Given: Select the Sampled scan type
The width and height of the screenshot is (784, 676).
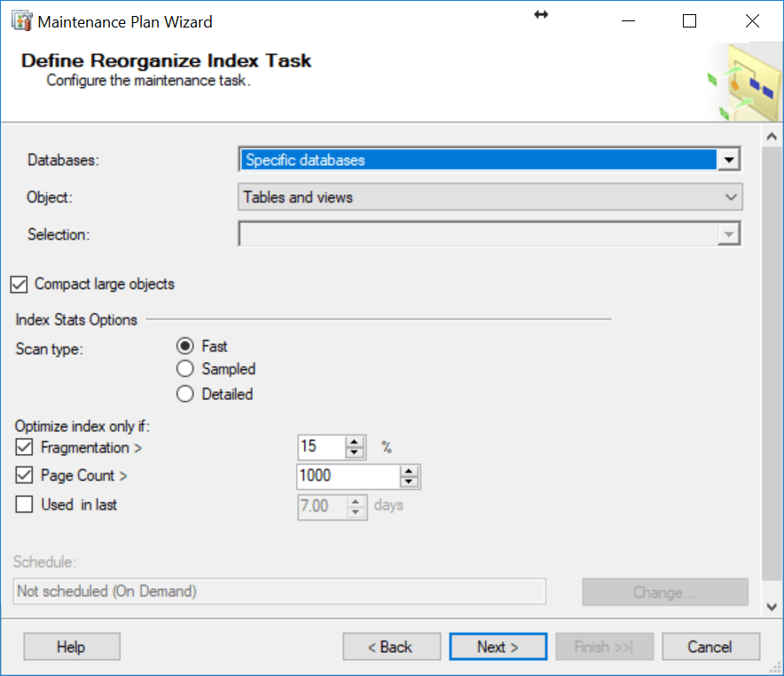Looking at the screenshot, I should coord(185,369).
